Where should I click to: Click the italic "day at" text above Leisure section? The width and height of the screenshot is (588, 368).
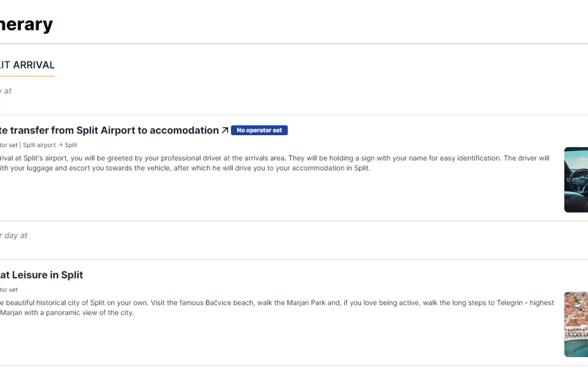pyautogui.click(x=15, y=236)
